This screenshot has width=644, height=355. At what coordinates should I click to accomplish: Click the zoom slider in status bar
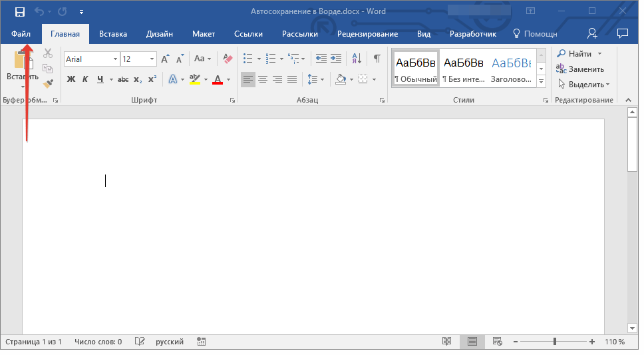(x=554, y=342)
